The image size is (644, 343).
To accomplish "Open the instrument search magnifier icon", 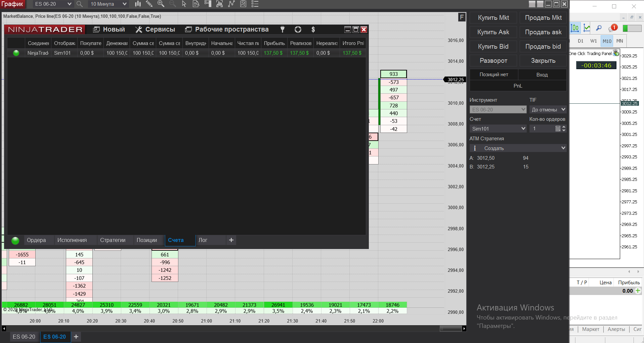I will 80,4.
